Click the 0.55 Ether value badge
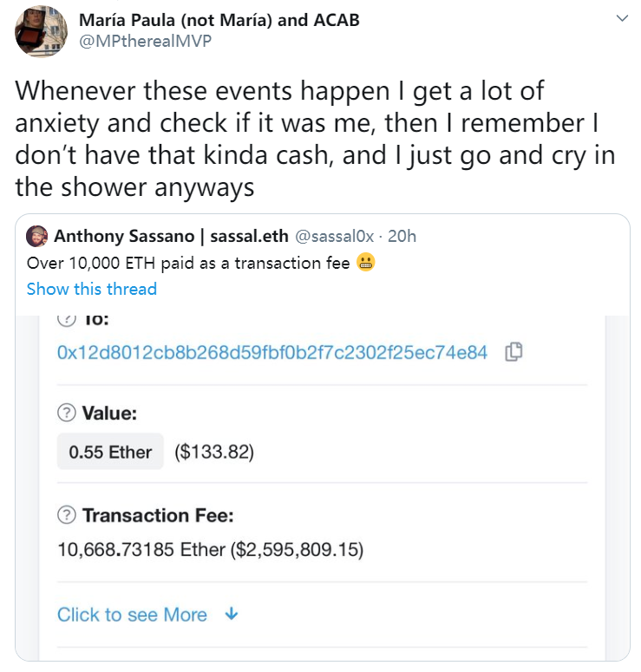This screenshot has width=641, height=672. [x=110, y=452]
